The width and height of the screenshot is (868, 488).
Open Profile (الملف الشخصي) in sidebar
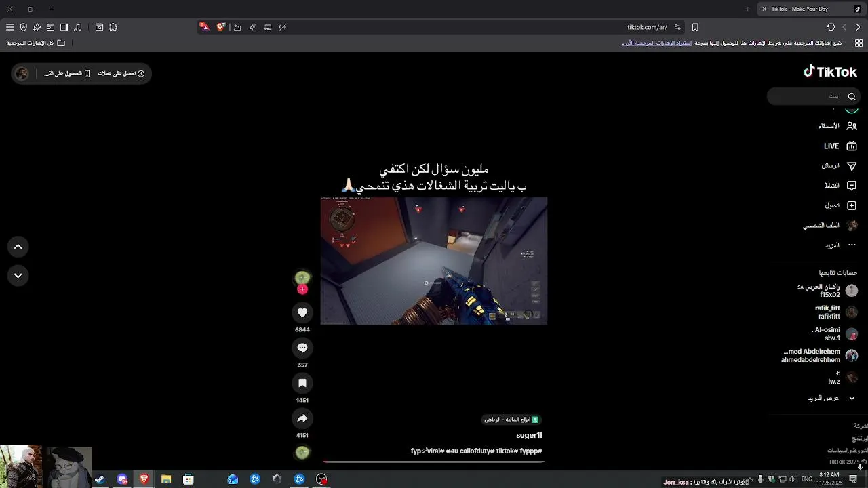pos(831,225)
